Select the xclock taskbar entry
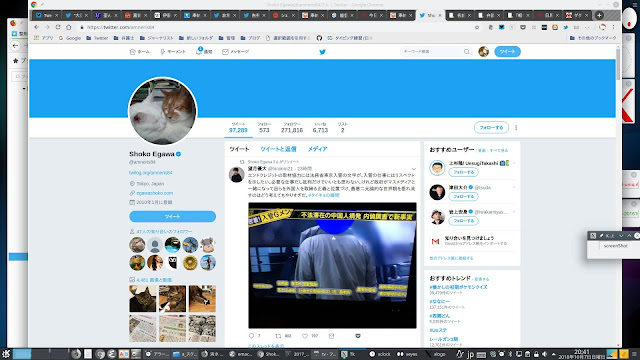Image resolution: width=640 pixels, height=360 pixels. point(380,354)
